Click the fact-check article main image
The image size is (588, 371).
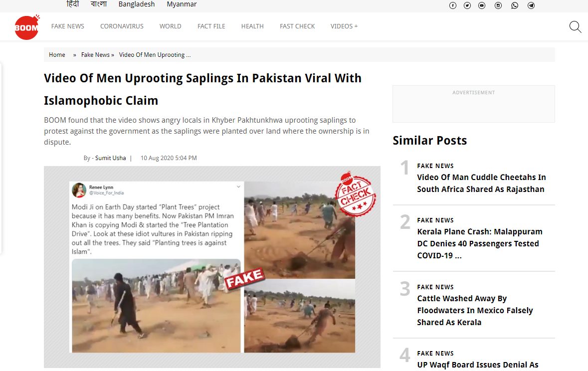pos(212,267)
